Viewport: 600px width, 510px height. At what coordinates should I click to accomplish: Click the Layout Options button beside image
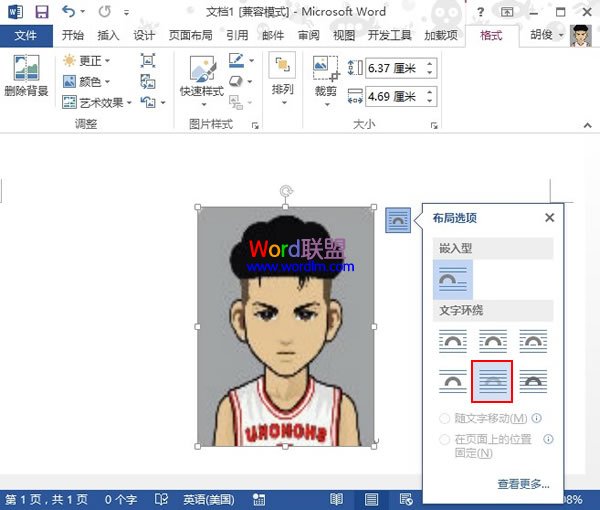pos(397,218)
